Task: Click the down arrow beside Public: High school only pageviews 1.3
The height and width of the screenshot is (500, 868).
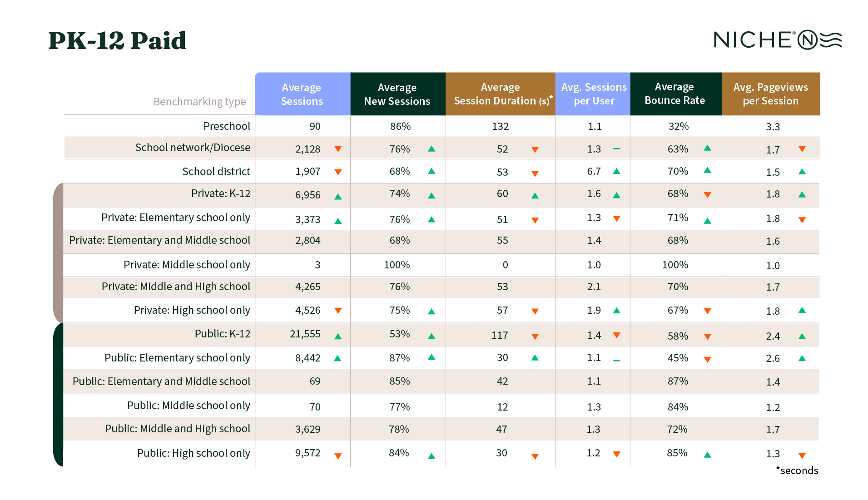Action: coord(802,455)
